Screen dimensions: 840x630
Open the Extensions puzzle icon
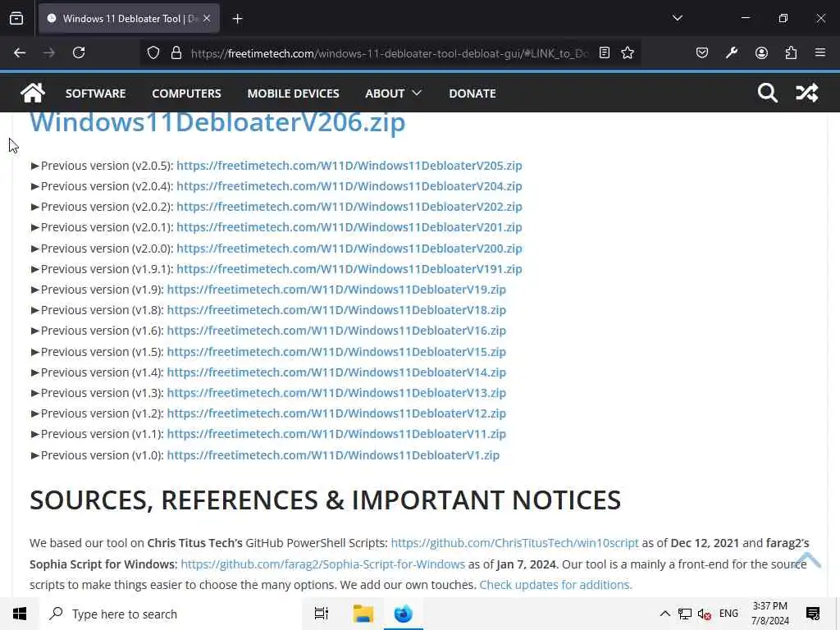pyautogui.click(x=791, y=52)
